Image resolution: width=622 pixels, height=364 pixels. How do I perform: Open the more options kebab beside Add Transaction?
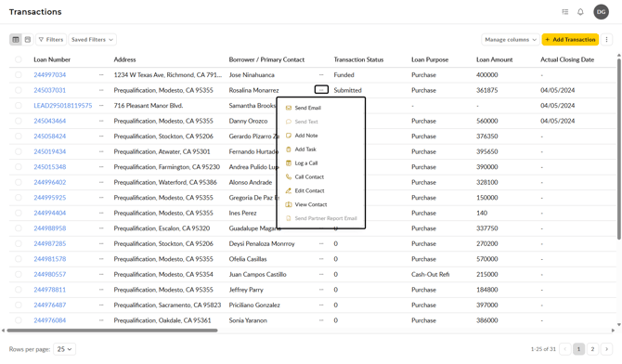[x=606, y=39]
